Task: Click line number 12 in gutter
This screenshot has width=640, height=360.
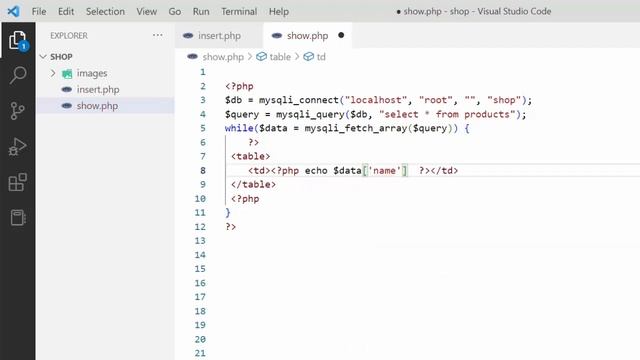Action: click(200, 227)
